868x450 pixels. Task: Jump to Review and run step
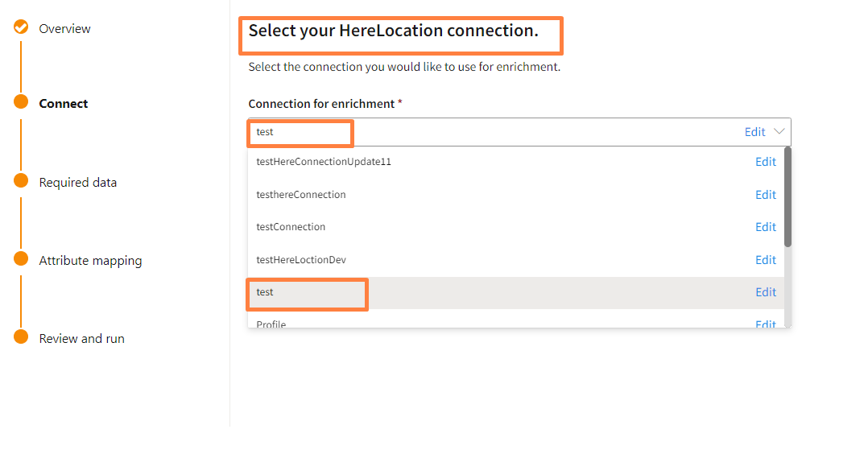pyautogui.click(x=81, y=339)
